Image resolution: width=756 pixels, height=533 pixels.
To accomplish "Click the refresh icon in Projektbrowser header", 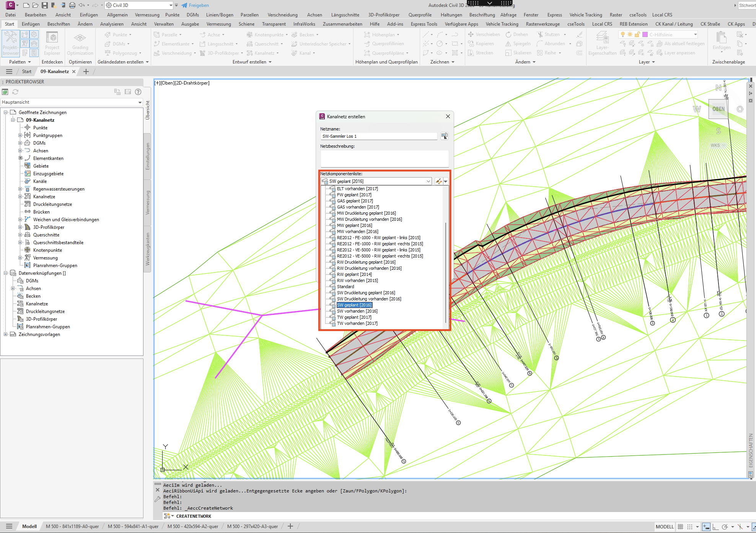I will point(15,92).
